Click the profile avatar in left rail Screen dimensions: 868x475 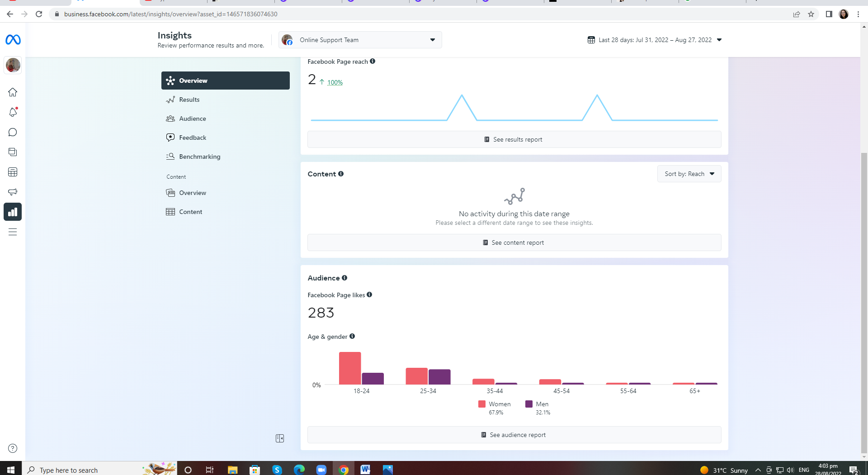[x=13, y=65]
